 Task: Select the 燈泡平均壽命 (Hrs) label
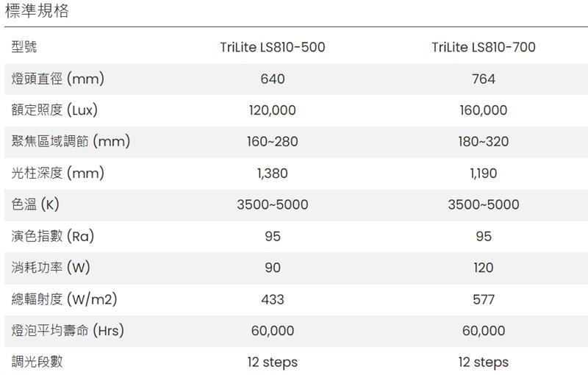click(68, 331)
